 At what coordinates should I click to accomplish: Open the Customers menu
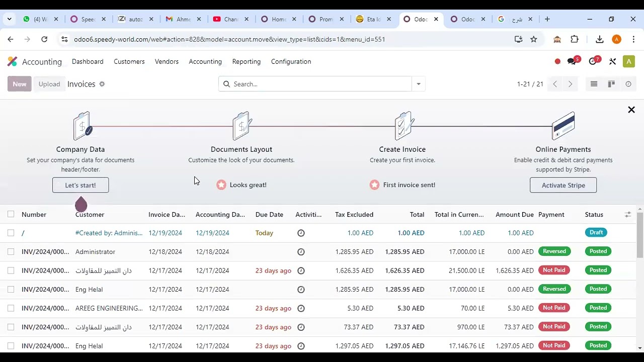(129, 61)
